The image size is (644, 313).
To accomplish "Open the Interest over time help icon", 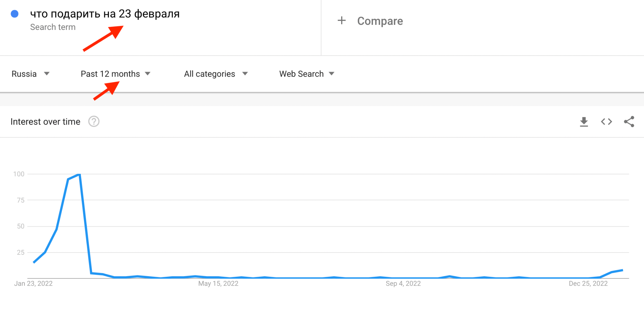I will 94,122.
